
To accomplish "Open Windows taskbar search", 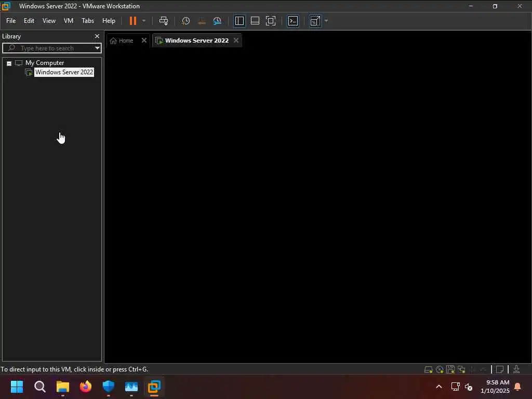I will pyautogui.click(x=39, y=387).
